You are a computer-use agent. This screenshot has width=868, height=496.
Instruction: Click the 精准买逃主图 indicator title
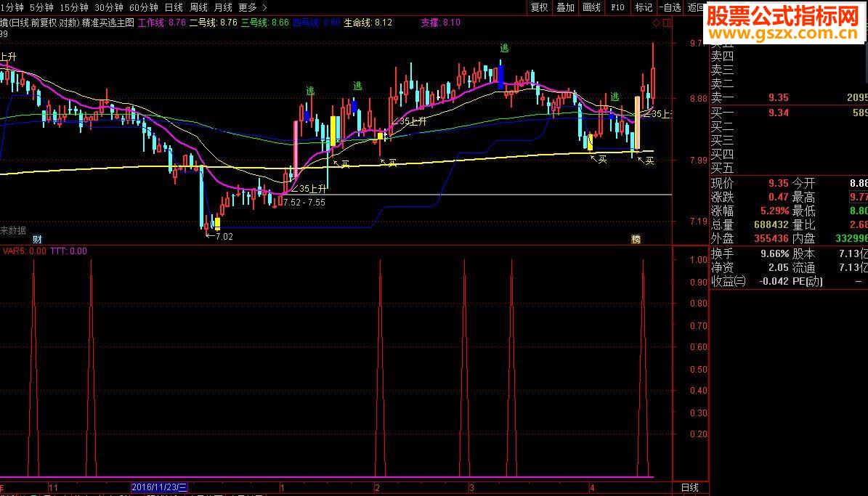click(108, 23)
